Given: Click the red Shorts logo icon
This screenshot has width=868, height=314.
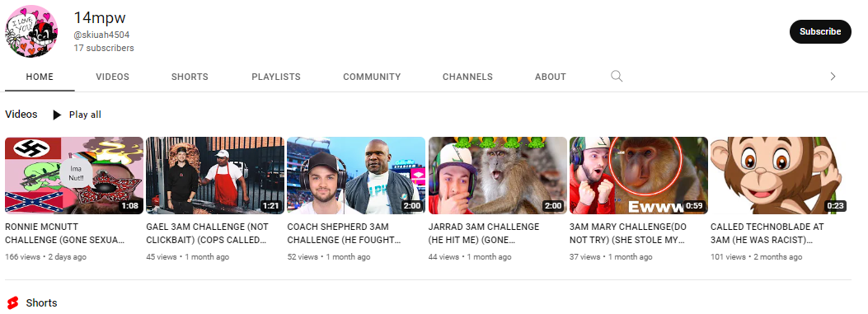Looking at the screenshot, I should (x=12, y=303).
